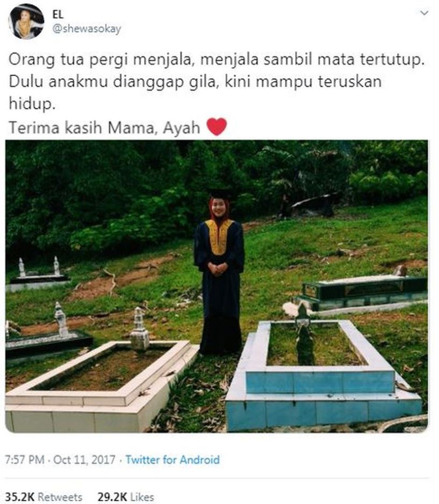The width and height of the screenshot is (439, 504).
Task: Click the word hidup in tweet
Action: [x=32, y=104]
